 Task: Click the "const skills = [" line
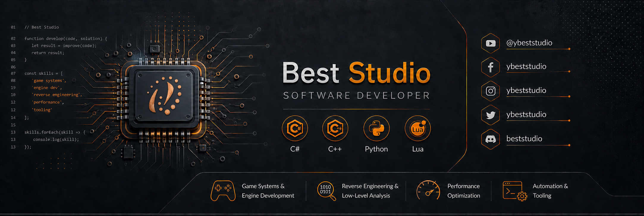pos(44,73)
